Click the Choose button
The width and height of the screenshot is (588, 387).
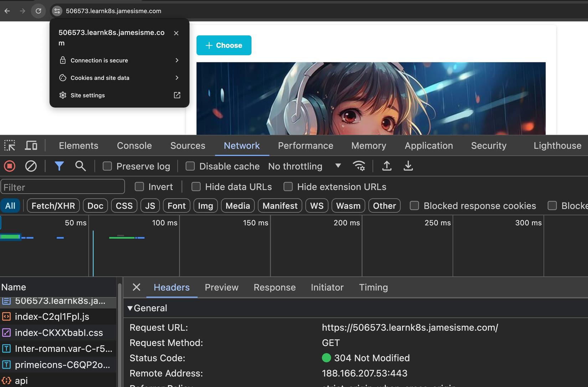click(224, 45)
